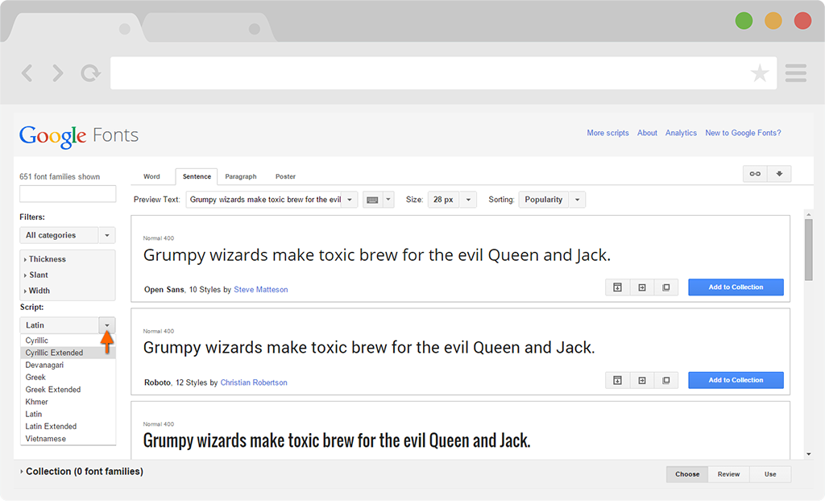Select the second browser tab
825x504 pixels.
coord(209,28)
